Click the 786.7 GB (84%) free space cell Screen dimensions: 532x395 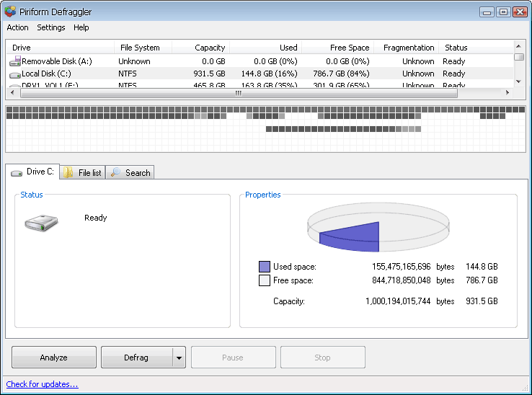click(341, 74)
